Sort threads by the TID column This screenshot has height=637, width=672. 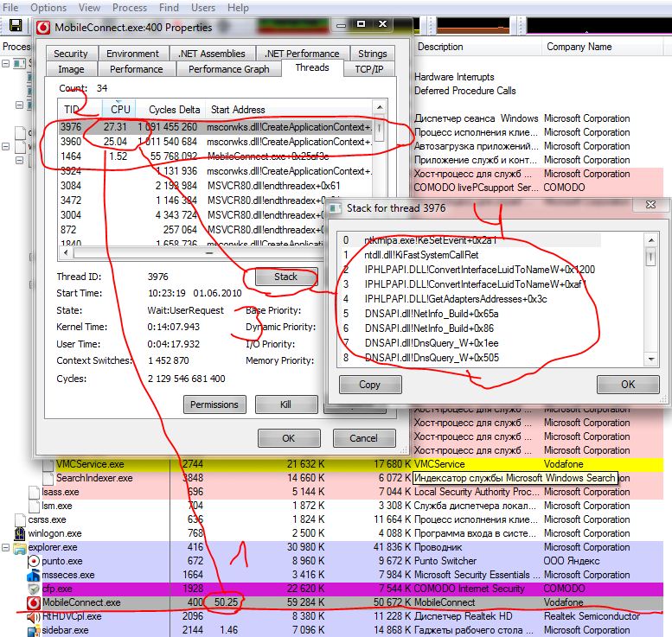point(80,110)
